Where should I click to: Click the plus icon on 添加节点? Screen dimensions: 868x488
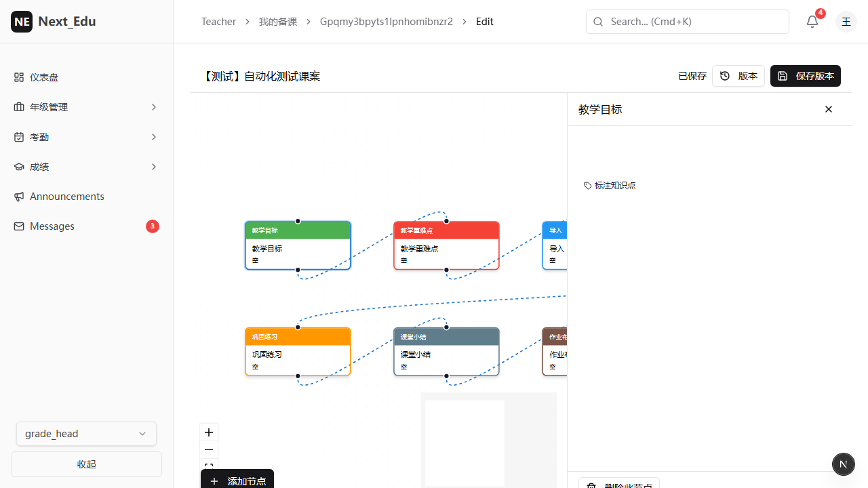(214, 481)
